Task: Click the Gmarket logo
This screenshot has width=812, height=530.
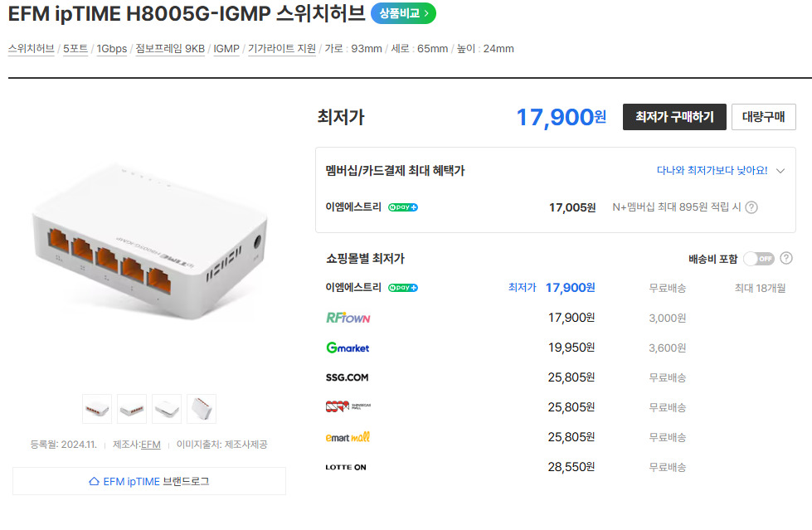Action: pyautogui.click(x=348, y=348)
